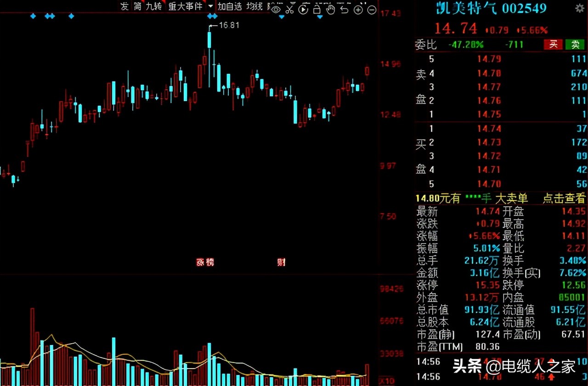Click the 涨停 price 15.35
The image size is (588, 386).
[x=487, y=286]
